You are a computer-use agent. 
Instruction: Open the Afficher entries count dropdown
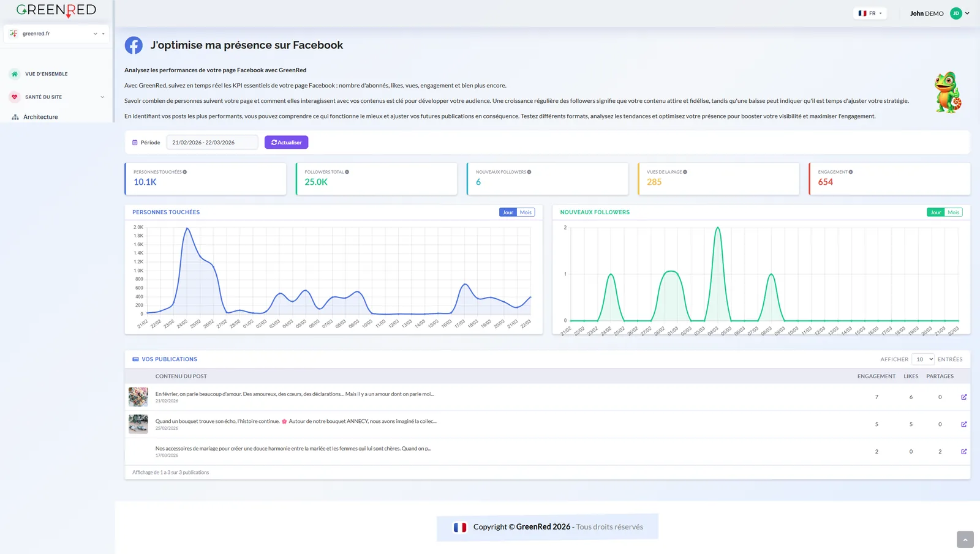point(923,359)
